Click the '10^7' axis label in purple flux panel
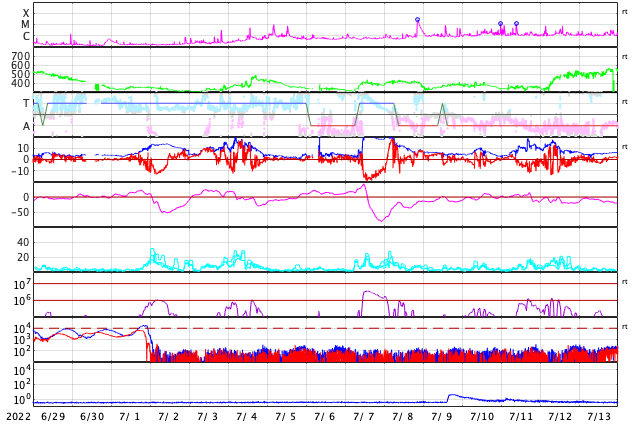The height and width of the screenshot is (424, 634). (x=22, y=284)
